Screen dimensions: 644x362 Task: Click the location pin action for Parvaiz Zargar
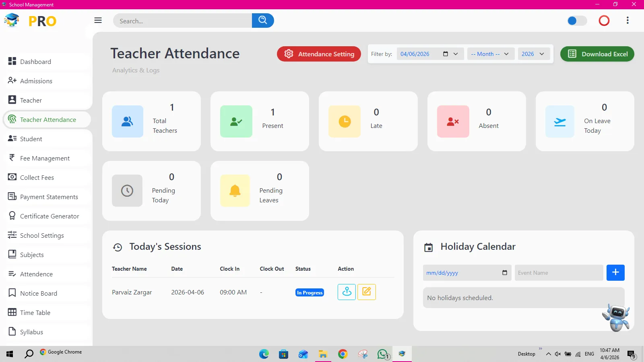347,292
